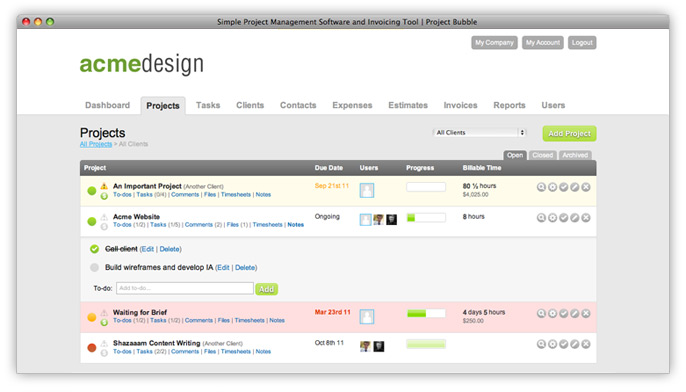Click Edit link beside Build wireframes to-do
This screenshot has width=686, height=392.
pyautogui.click(x=223, y=268)
